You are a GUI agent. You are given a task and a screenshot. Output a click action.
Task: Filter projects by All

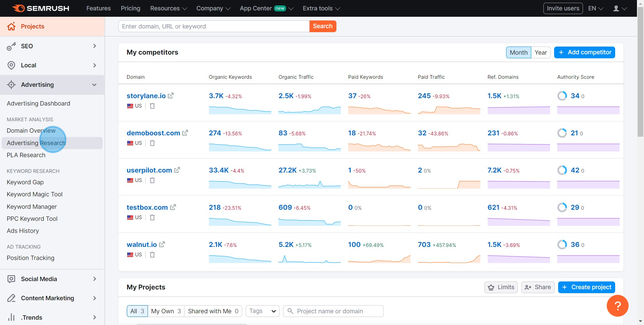tap(137, 311)
